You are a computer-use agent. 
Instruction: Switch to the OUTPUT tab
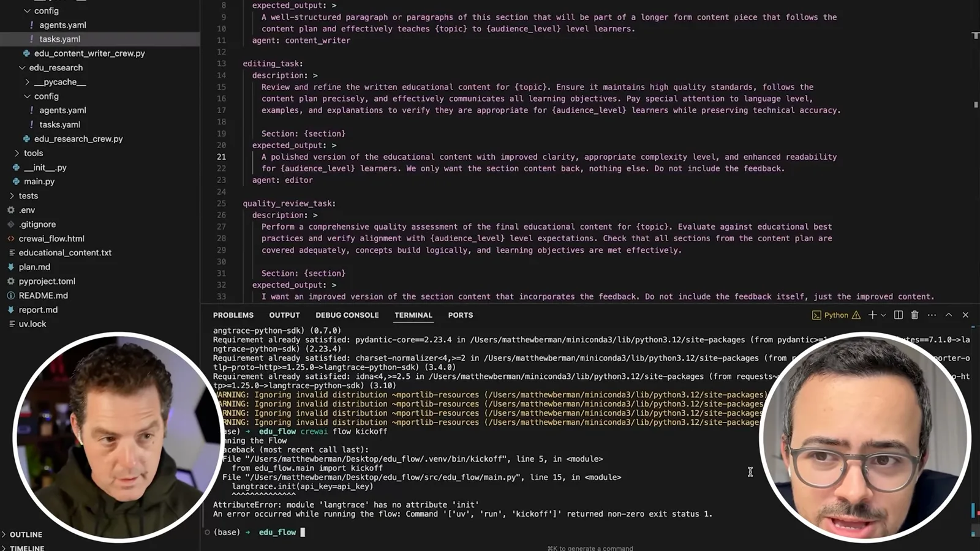click(285, 315)
